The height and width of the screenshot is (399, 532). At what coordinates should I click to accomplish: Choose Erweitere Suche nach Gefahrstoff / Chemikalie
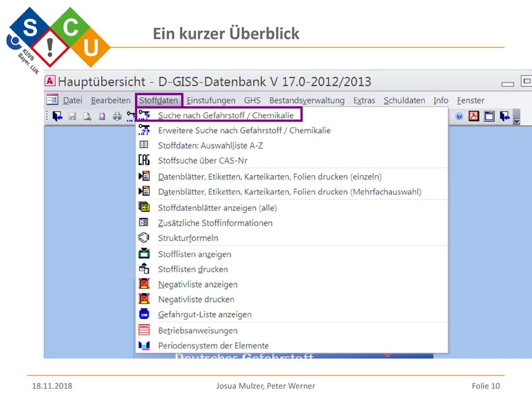pos(292,130)
